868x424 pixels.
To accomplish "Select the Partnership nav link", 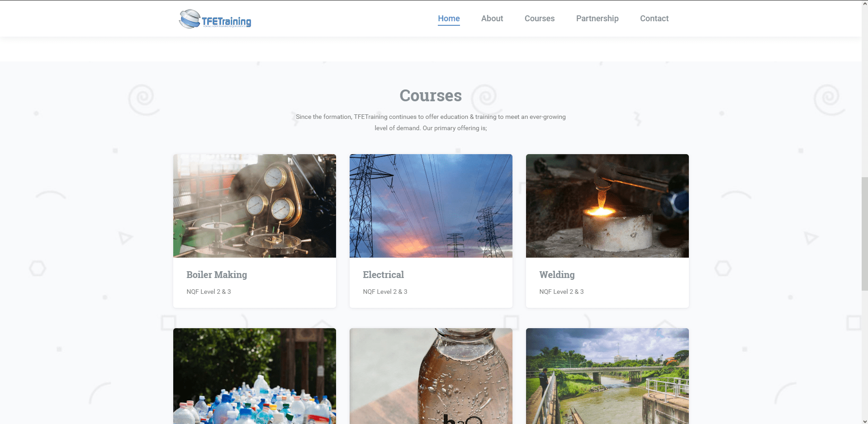I will click(597, 19).
